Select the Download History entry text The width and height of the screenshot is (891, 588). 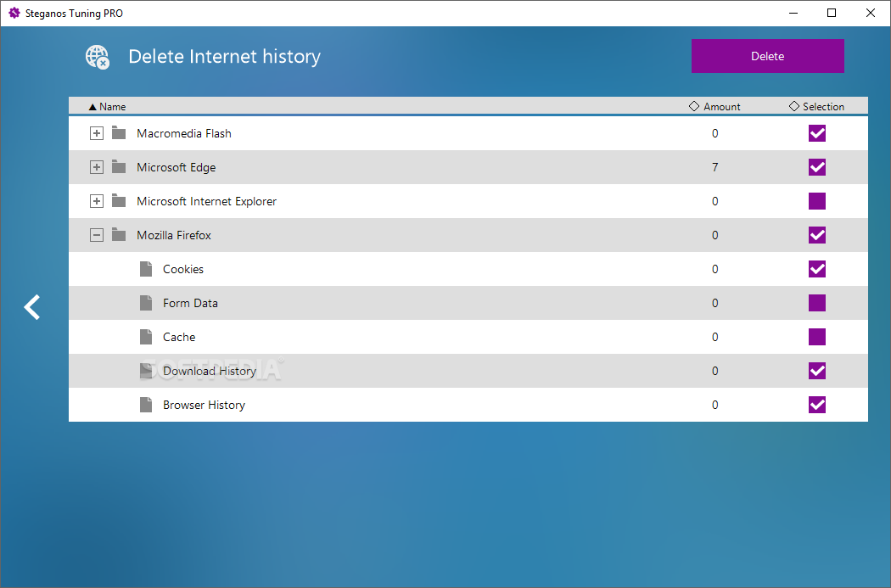click(x=210, y=371)
